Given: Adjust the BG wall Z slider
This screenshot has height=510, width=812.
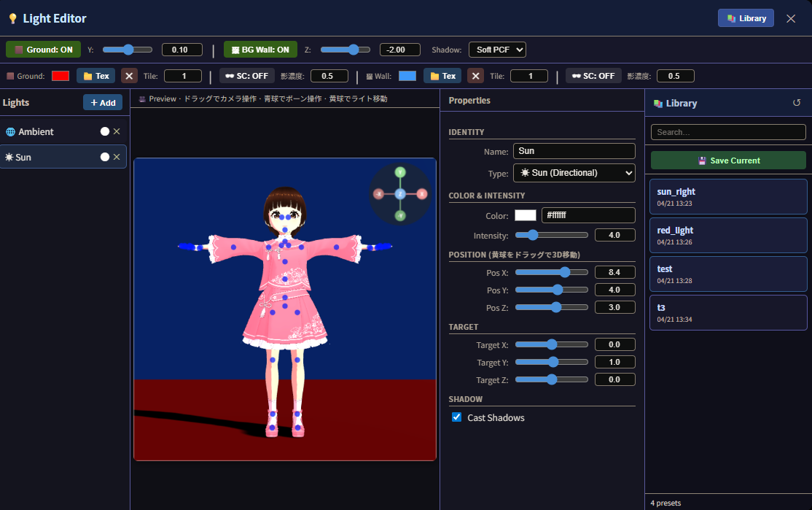Looking at the screenshot, I should (x=346, y=50).
